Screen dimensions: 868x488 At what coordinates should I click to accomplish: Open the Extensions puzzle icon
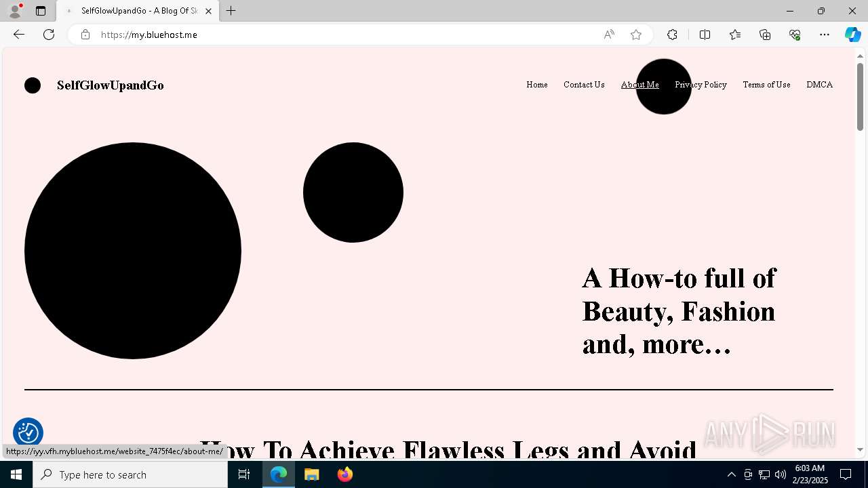coord(672,35)
